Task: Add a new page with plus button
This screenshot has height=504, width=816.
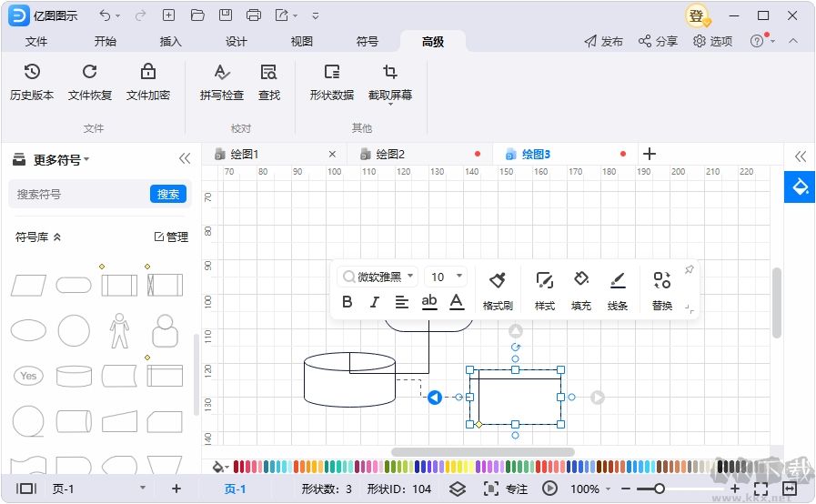Action: (176, 489)
